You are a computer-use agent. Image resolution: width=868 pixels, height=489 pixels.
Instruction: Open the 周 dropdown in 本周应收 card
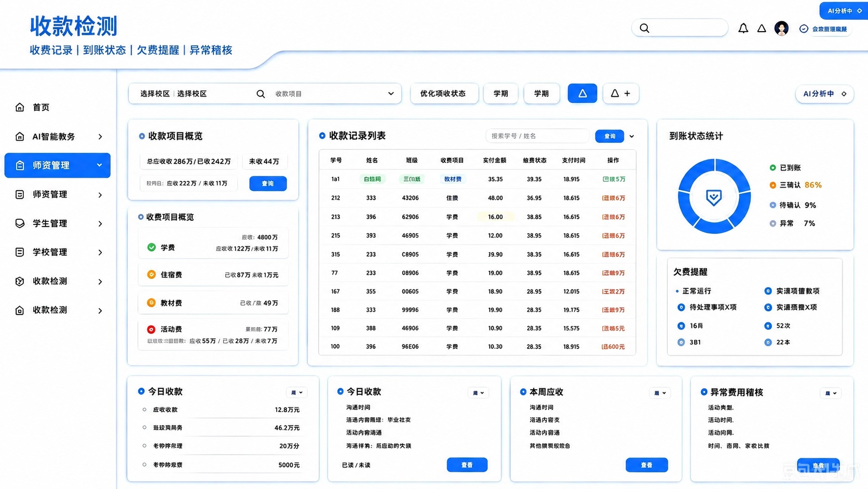[x=660, y=393]
